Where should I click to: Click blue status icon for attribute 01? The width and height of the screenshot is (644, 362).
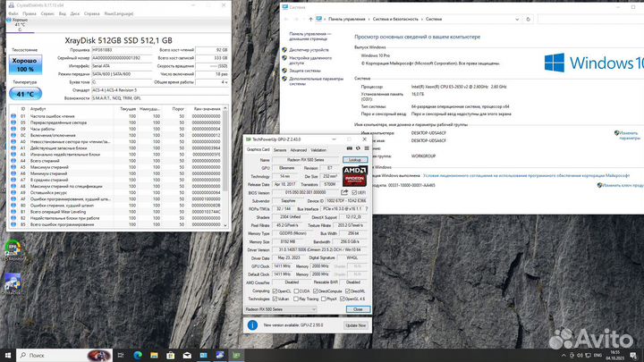[x=13, y=116]
